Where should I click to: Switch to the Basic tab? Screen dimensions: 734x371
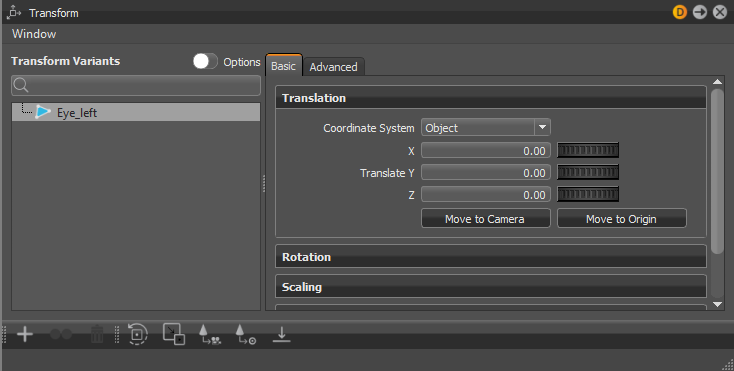(284, 66)
